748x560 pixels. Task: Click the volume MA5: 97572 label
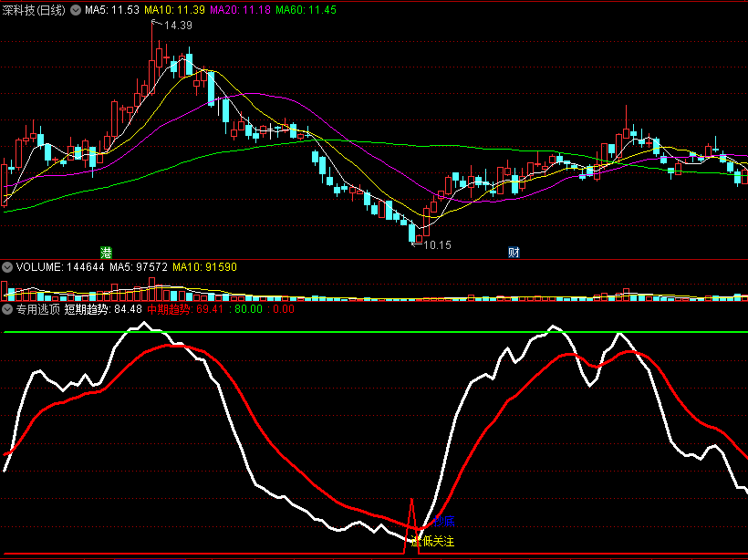(139, 267)
